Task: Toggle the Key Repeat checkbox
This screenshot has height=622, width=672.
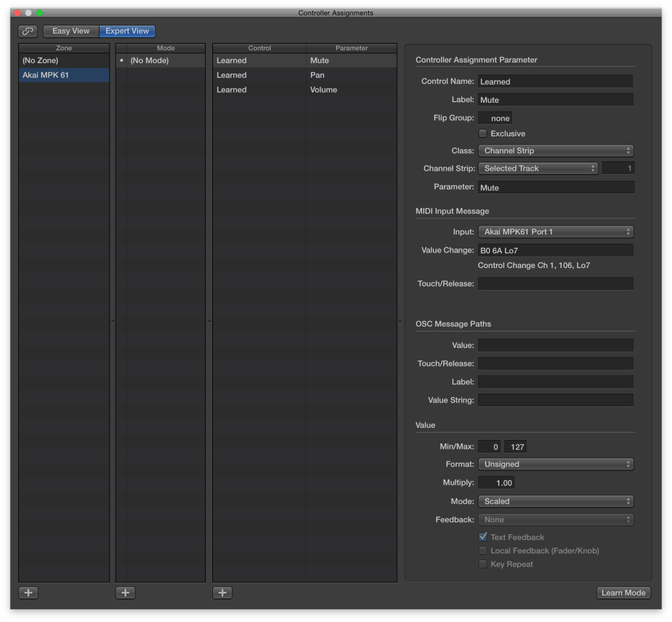Action: coord(482,564)
